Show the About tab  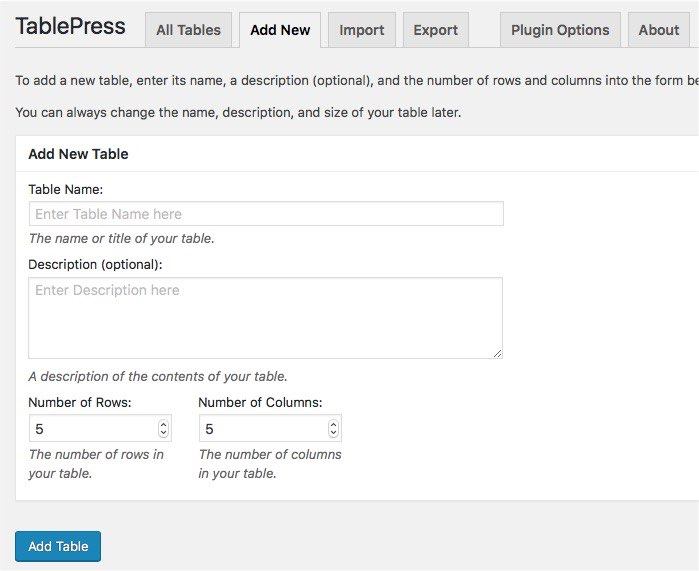pyautogui.click(x=658, y=30)
